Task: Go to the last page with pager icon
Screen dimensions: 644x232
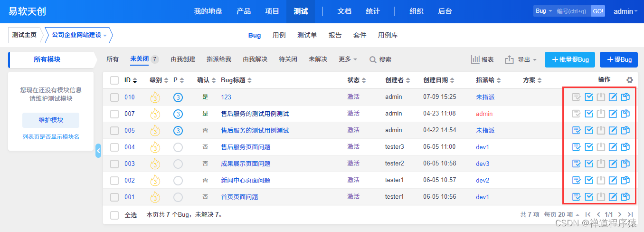Action: tap(630, 215)
